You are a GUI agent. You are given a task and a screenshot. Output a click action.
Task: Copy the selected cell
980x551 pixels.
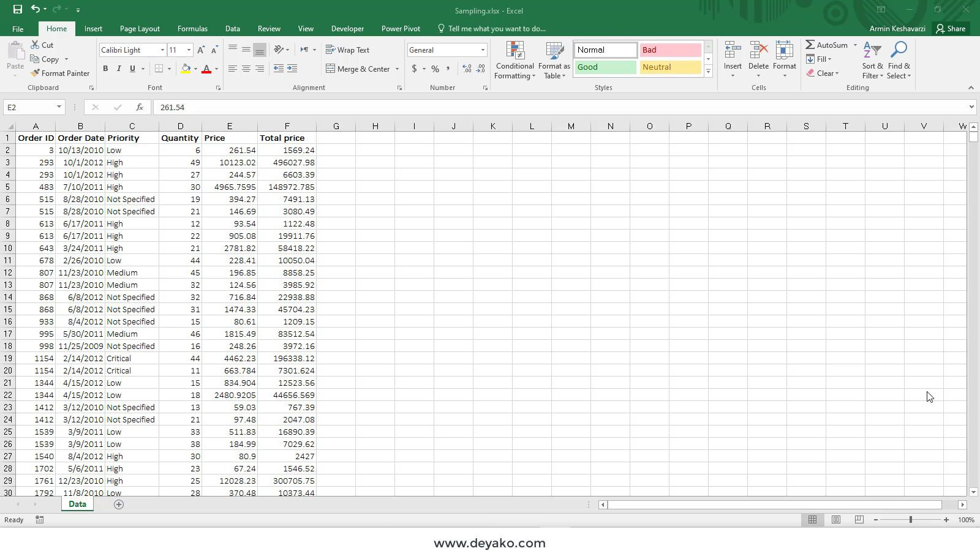coord(45,59)
